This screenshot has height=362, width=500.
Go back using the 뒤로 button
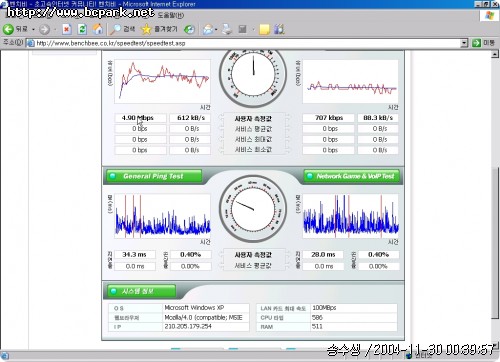pos(15,29)
